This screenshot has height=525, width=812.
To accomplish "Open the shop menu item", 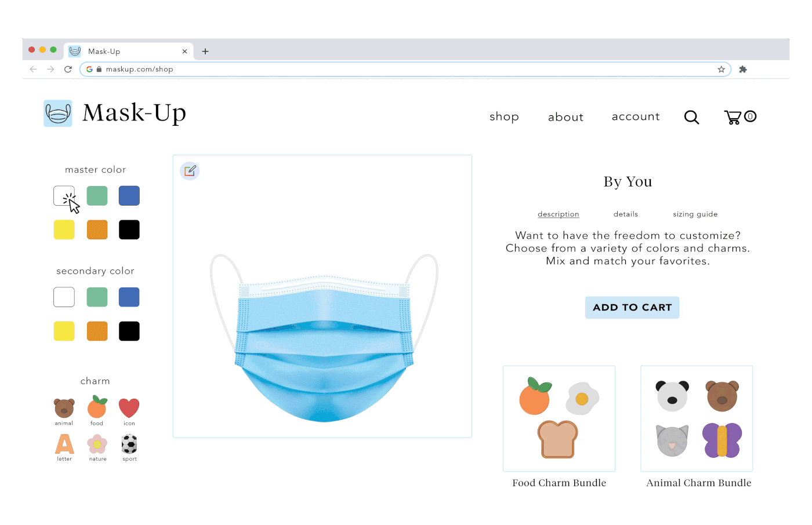I will coord(504,116).
